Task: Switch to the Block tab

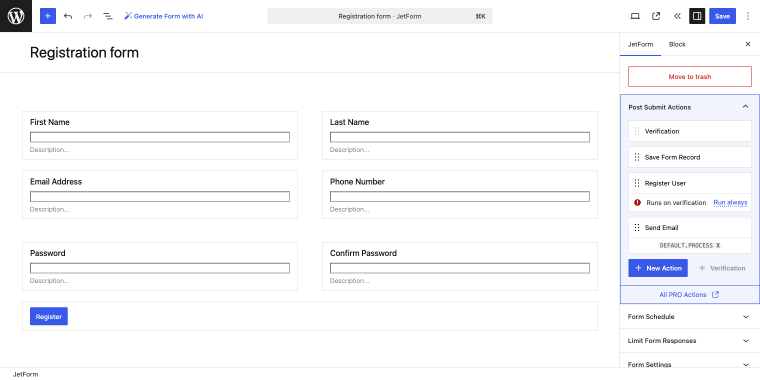Action: [x=677, y=44]
